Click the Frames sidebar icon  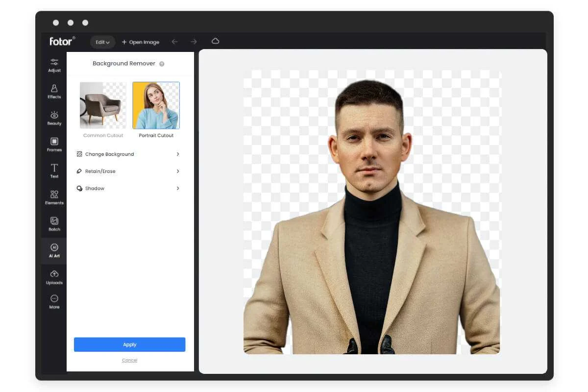tap(54, 144)
